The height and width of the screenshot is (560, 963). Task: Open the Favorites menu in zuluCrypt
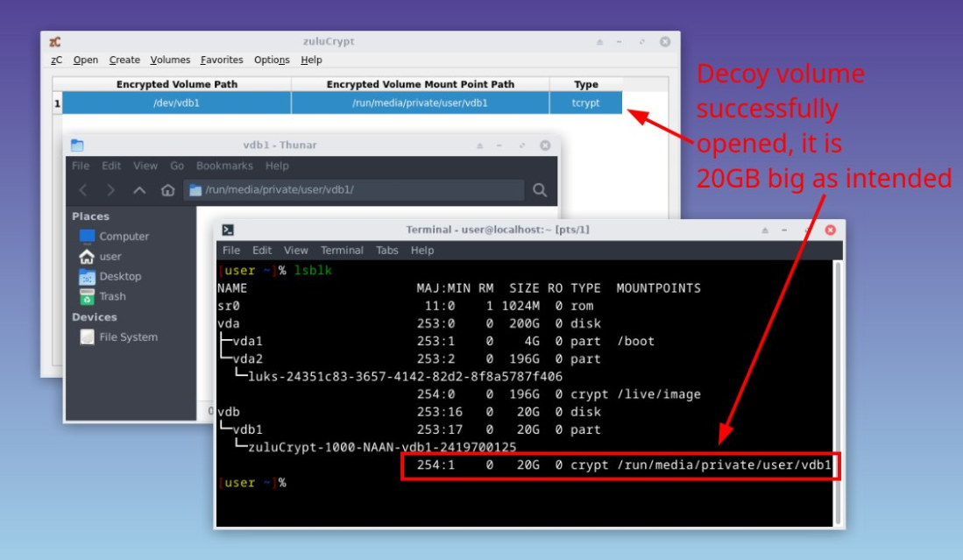222,60
